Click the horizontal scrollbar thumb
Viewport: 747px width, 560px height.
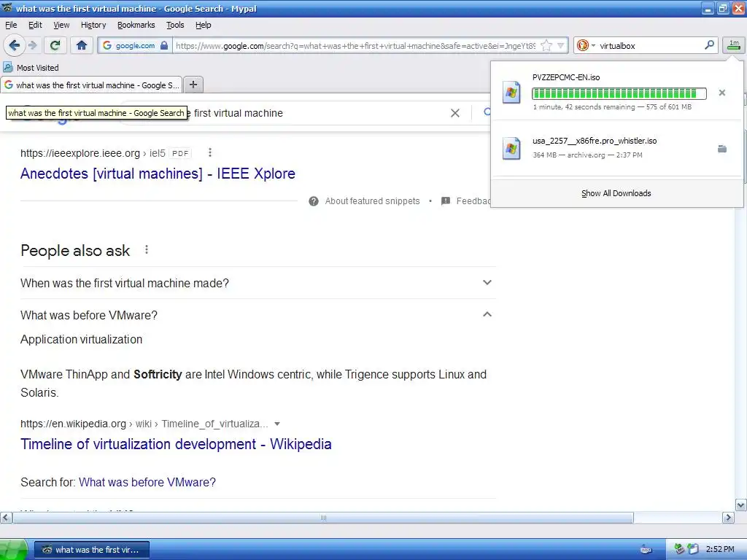coord(323,518)
